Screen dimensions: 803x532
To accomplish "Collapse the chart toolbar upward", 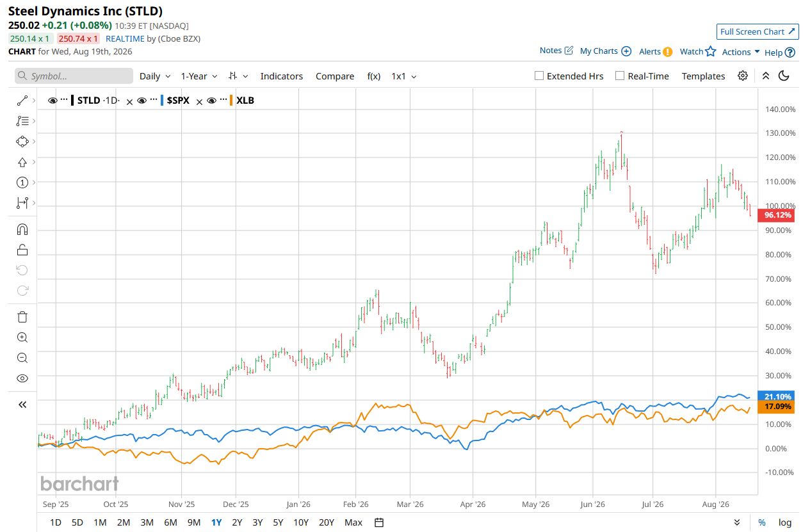I will [x=765, y=76].
